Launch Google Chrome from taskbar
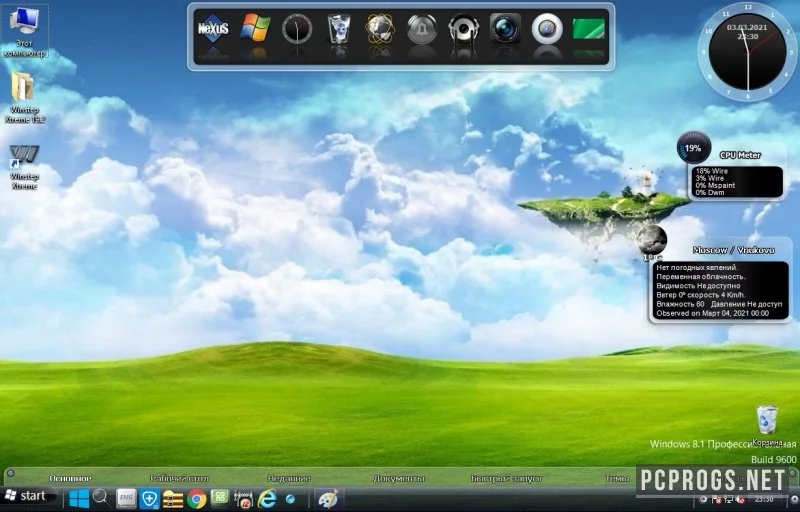 (196, 499)
